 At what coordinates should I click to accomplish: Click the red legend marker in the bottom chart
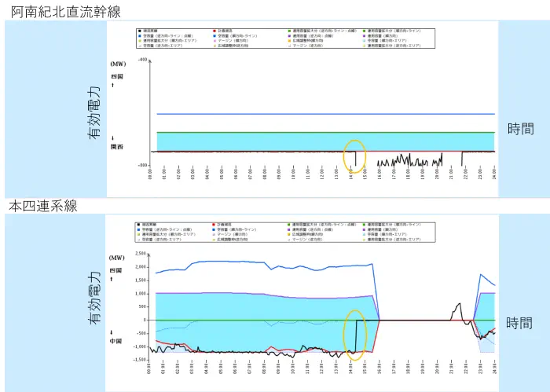[214, 224]
